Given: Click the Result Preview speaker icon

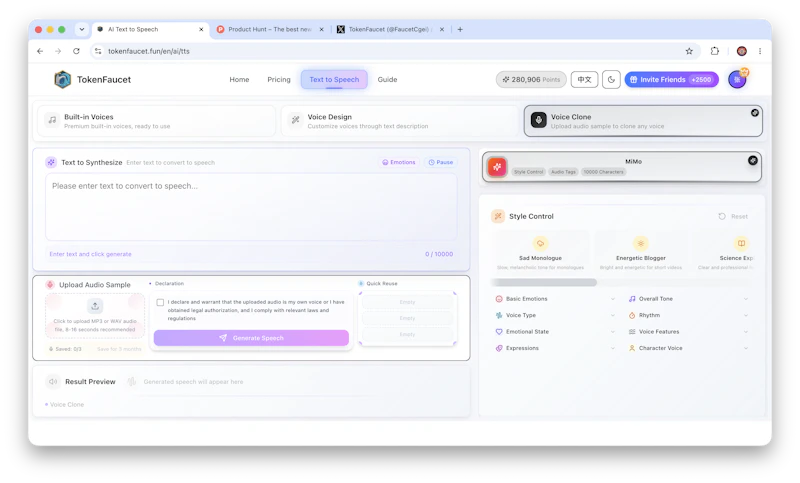Looking at the screenshot, I should (53, 382).
